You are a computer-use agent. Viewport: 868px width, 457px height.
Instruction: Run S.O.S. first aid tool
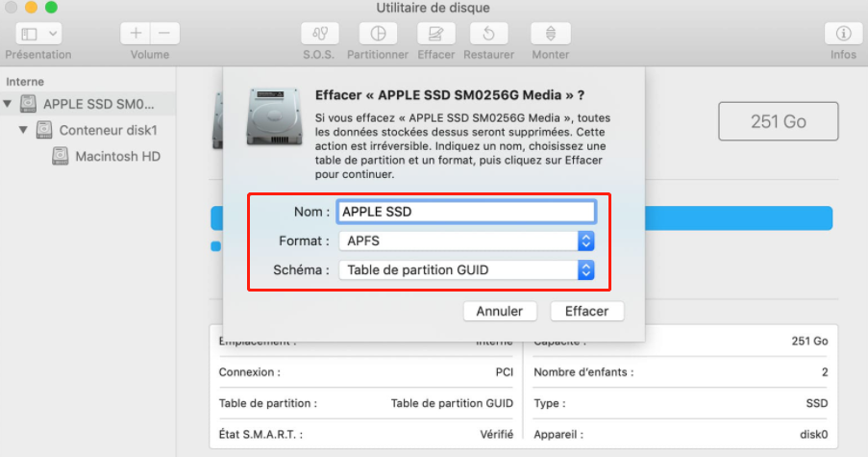pyautogui.click(x=320, y=34)
